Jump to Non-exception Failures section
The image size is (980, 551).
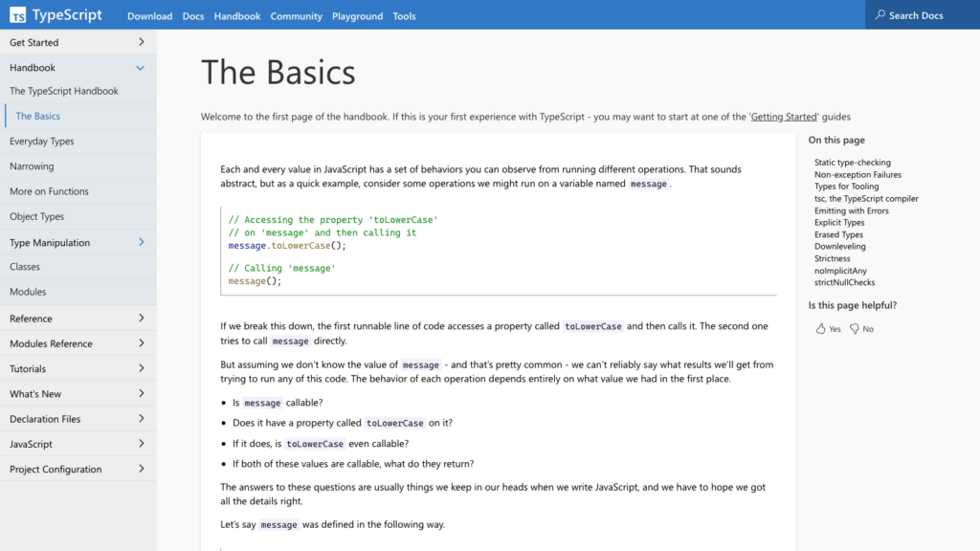pos(857,174)
